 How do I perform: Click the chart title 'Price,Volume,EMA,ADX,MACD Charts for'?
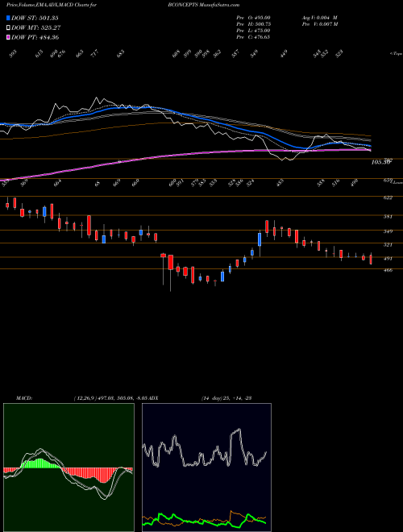pos(52,5)
